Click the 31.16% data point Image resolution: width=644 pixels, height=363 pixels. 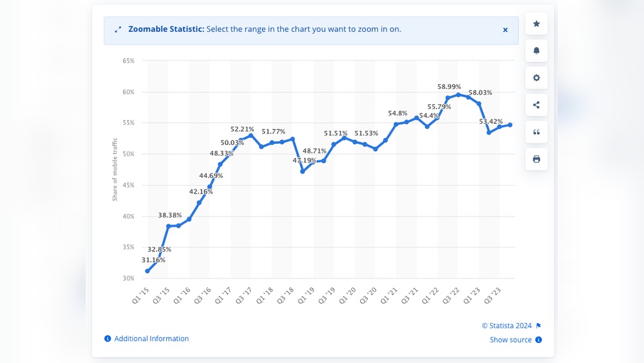[x=147, y=271]
